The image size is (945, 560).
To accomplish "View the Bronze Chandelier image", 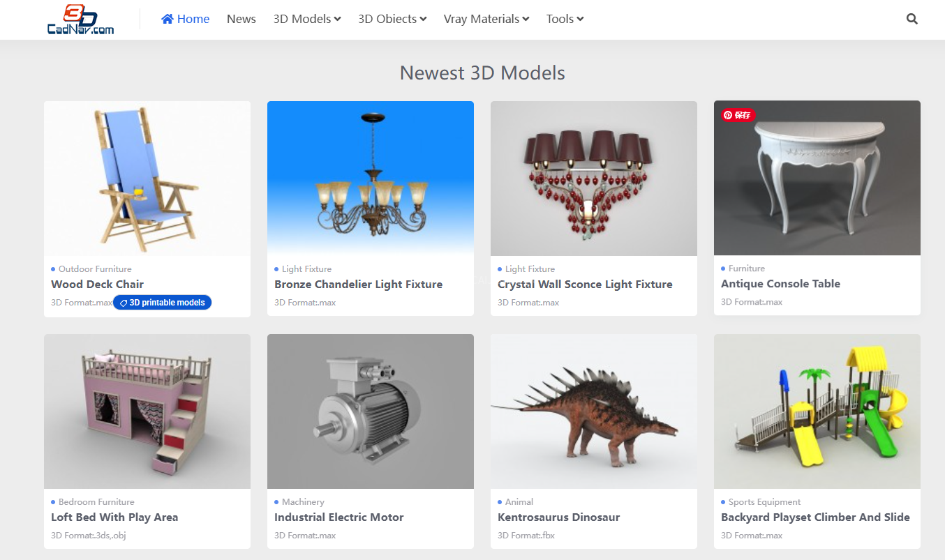I will point(371,179).
